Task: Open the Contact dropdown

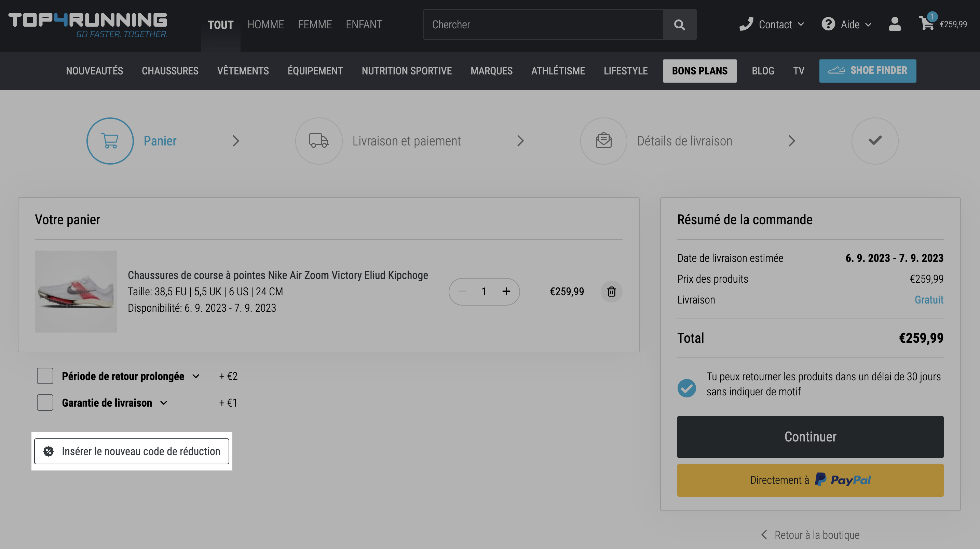Action: pos(781,24)
